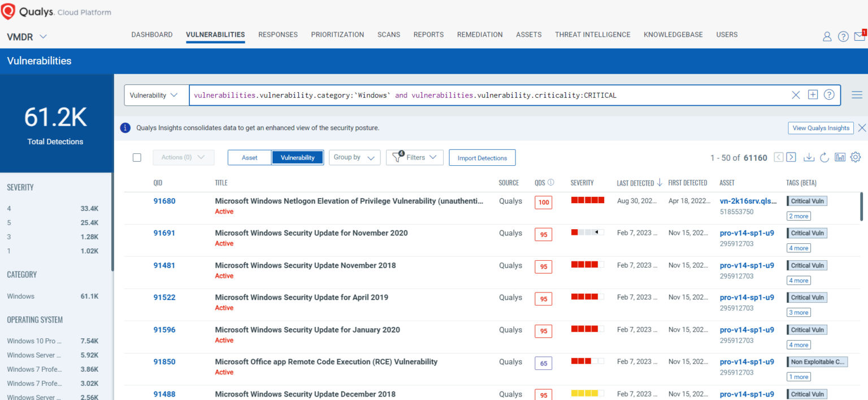Screen dimensions: 868x400
Task: Download the detections list
Action: pos(809,157)
